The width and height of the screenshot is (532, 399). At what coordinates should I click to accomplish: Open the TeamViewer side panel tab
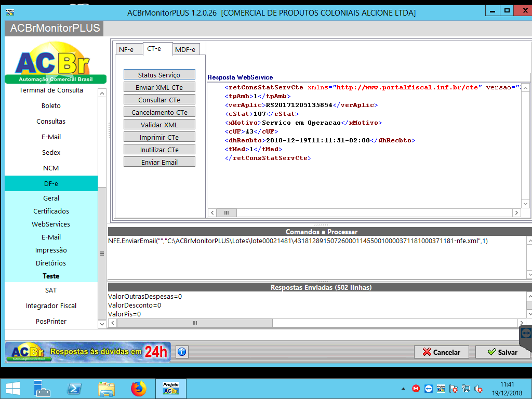tap(526, 333)
